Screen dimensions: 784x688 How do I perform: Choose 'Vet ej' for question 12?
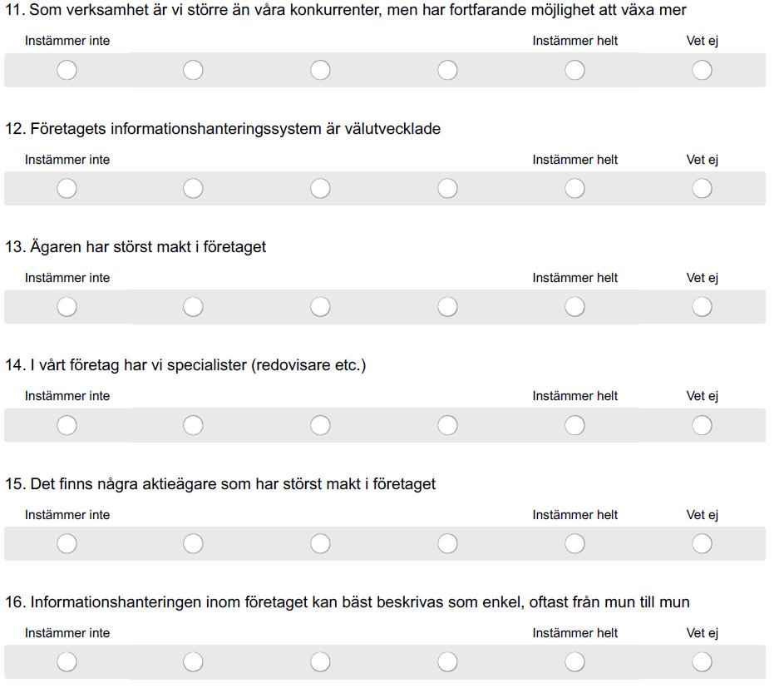(702, 189)
